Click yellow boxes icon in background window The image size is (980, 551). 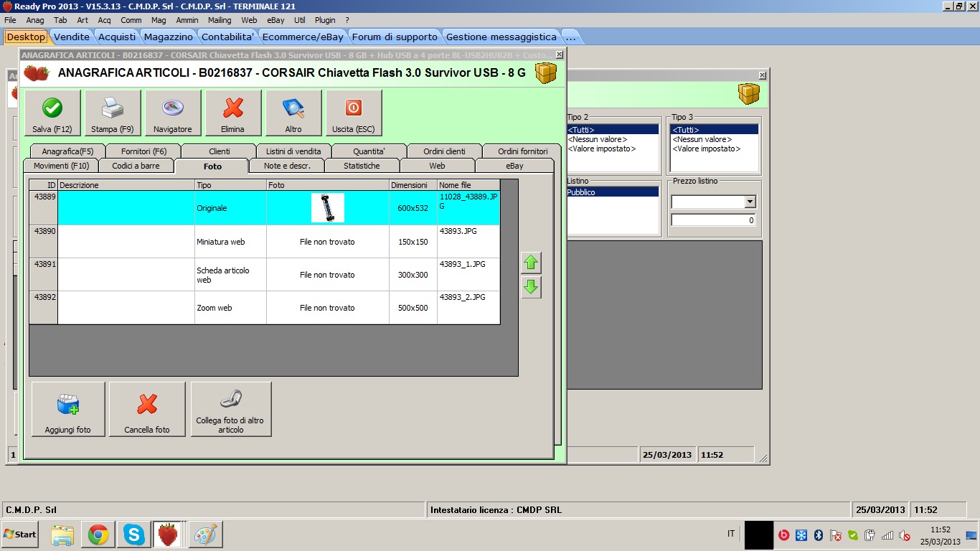[749, 94]
